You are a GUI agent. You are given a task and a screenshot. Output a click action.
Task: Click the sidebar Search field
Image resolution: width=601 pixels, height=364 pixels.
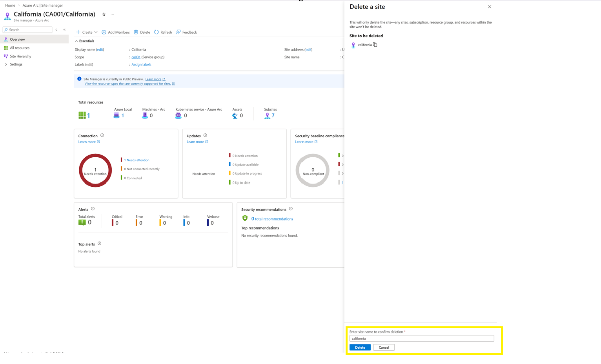[27, 30]
